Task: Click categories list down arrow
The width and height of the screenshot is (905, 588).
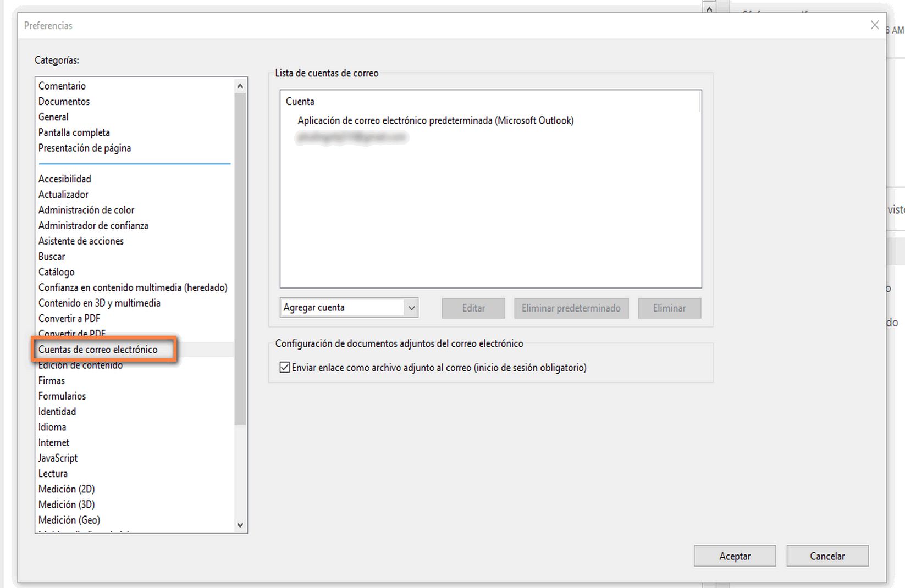Action: [x=240, y=525]
